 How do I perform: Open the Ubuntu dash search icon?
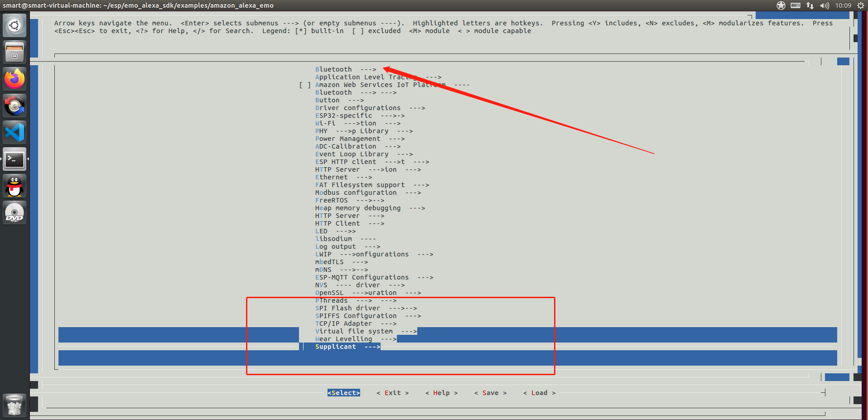[14, 25]
